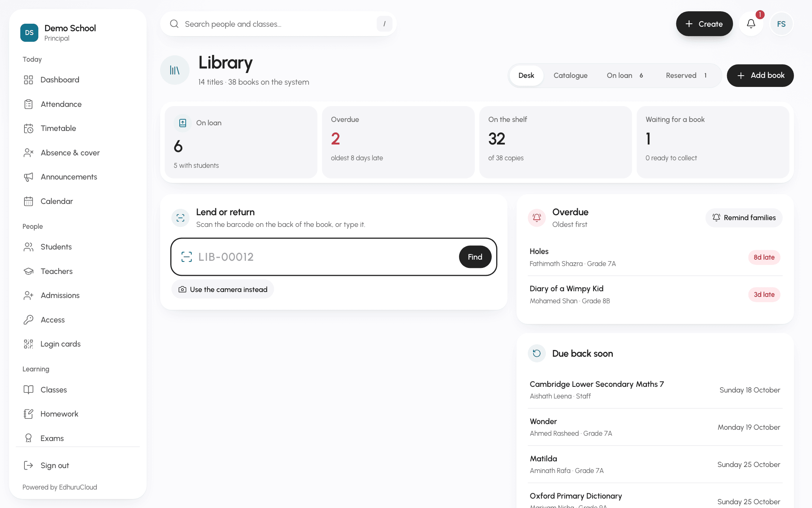Open the Calendar sidebar icon

(x=29, y=201)
